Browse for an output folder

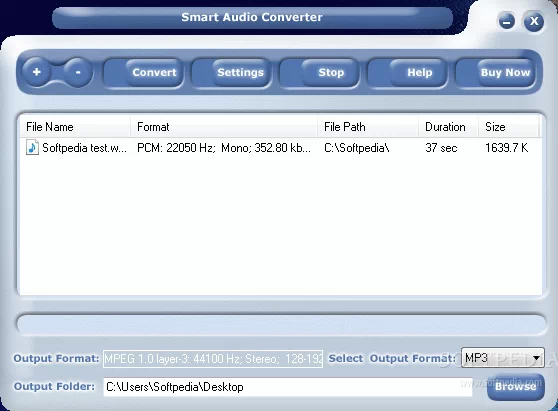[516, 386]
